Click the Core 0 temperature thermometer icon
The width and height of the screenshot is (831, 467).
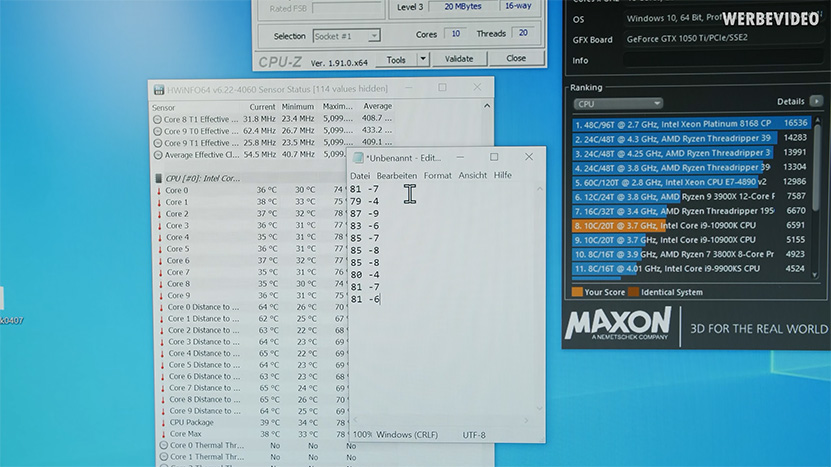(159, 191)
